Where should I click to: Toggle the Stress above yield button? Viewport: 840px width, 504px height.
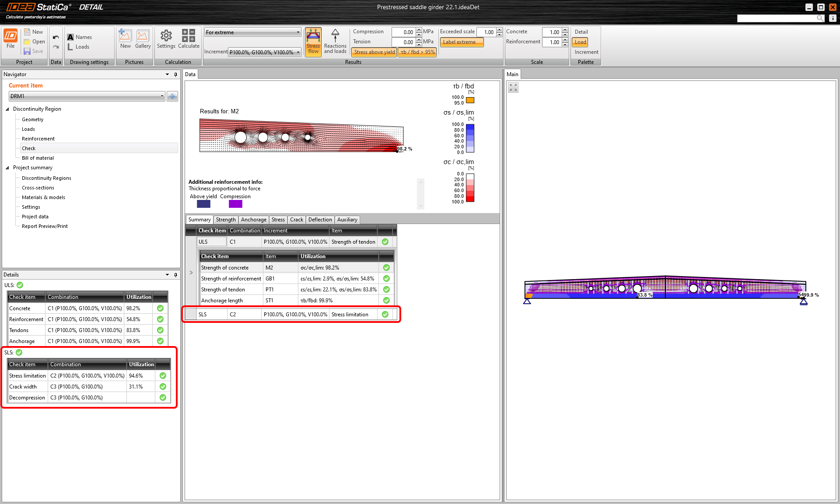374,52
